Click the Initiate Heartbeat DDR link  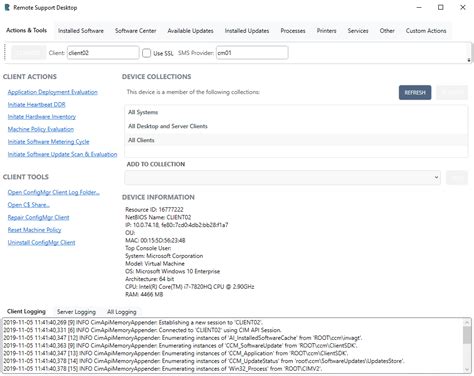36,105
